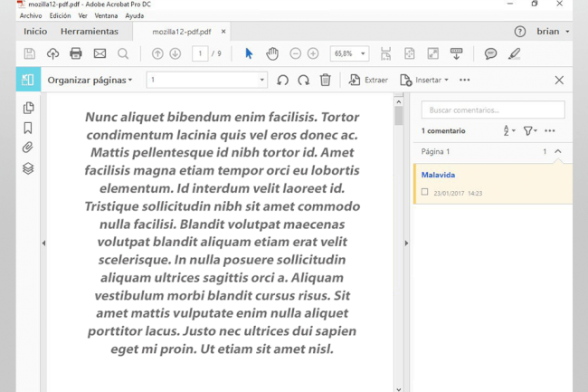Image resolution: width=588 pixels, height=392 pixels.
Task: Select the Hand pan tool
Action: point(272,54)
